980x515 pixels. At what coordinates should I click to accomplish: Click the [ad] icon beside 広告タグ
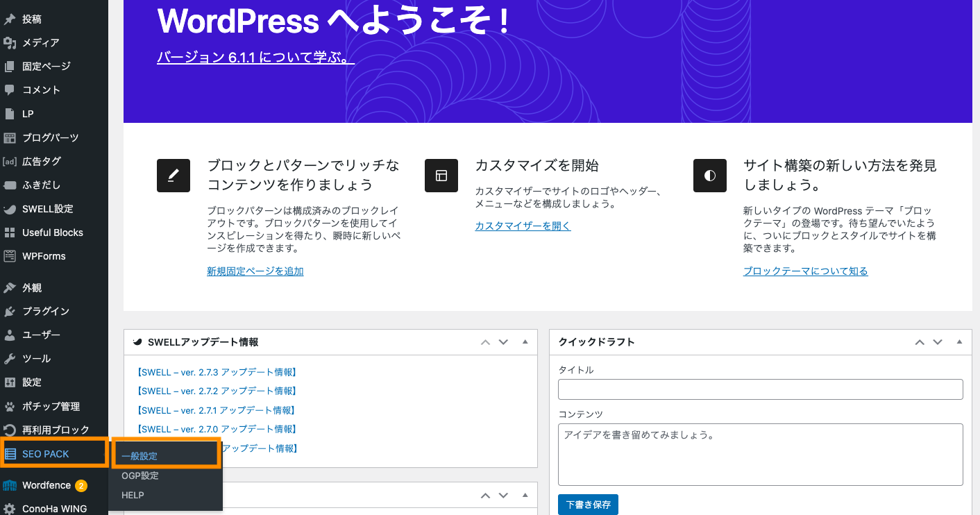coord(10,162)
